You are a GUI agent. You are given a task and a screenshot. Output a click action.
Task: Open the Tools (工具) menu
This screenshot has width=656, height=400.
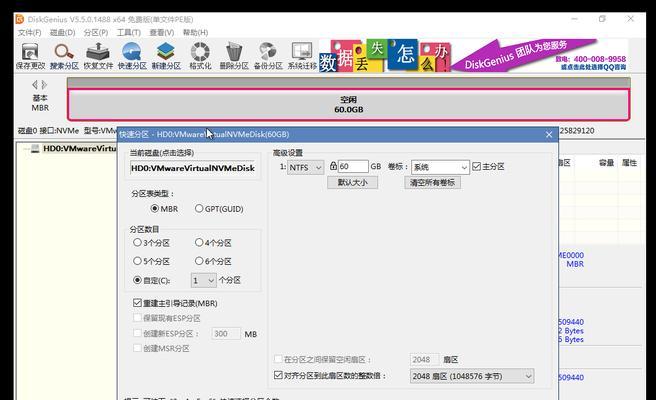128,32
